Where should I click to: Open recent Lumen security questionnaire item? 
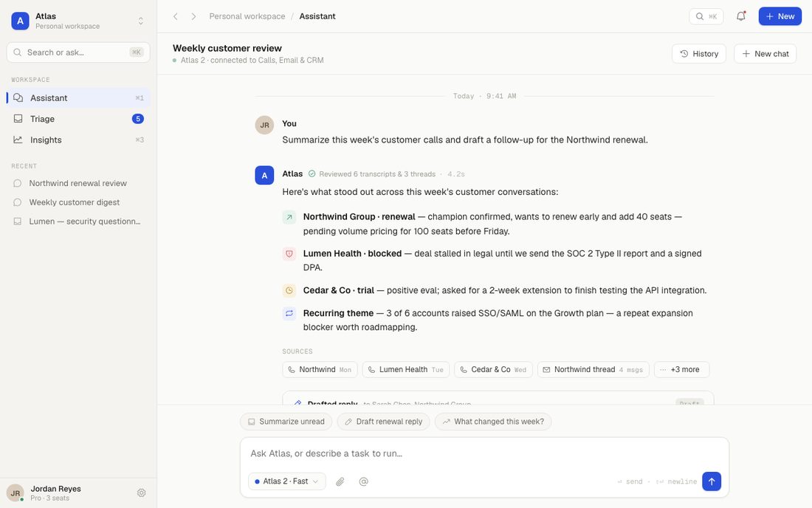pos(78,221)
